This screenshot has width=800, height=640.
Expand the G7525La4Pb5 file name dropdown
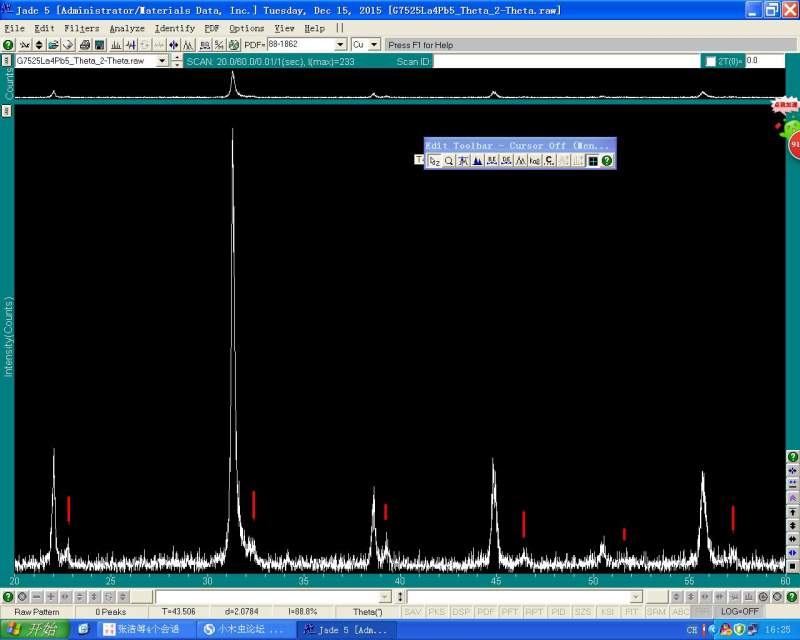(x=162, y=62)
